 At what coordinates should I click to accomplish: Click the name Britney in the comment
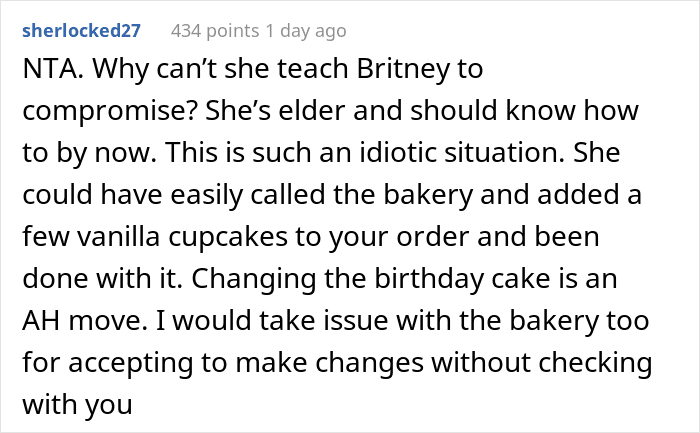coord(403,69)
